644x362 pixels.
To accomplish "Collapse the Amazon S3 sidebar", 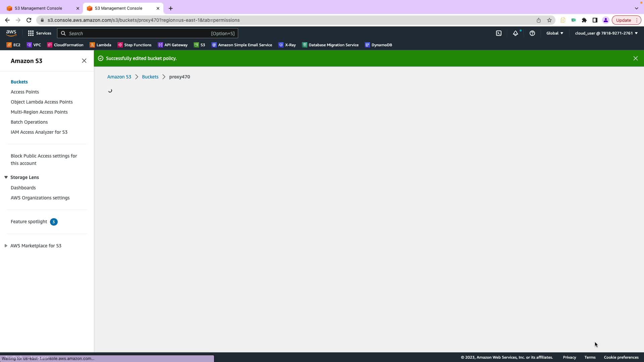I will tap(84, 61).
